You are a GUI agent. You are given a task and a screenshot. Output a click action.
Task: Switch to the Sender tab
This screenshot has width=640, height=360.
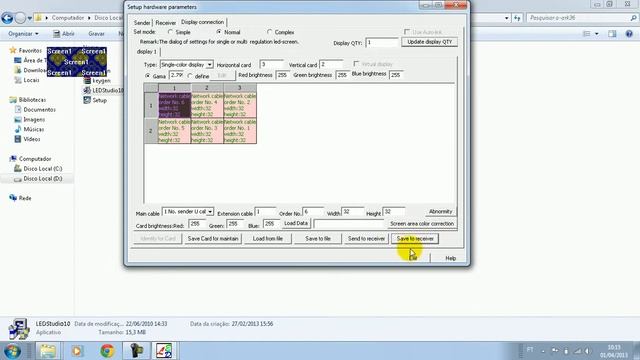[142, 23]
